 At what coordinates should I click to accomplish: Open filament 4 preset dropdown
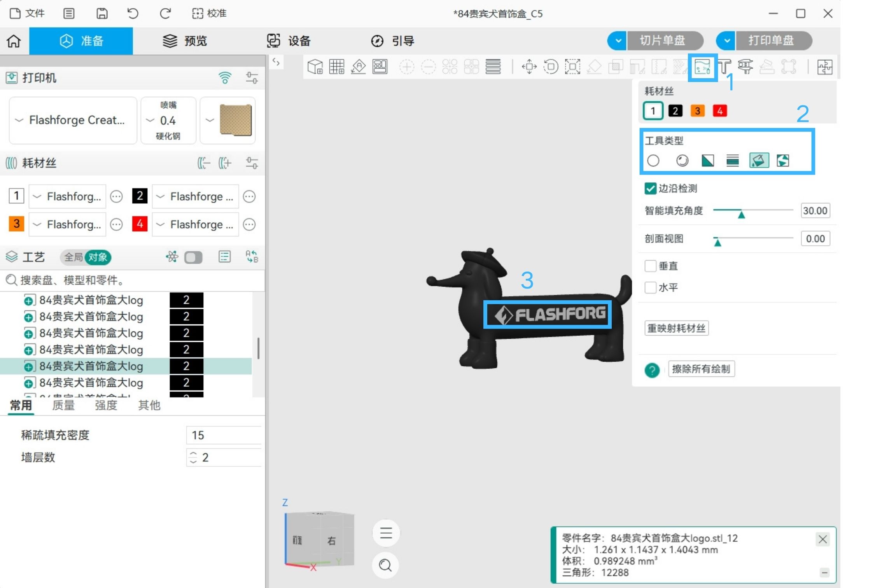point(195,224)
